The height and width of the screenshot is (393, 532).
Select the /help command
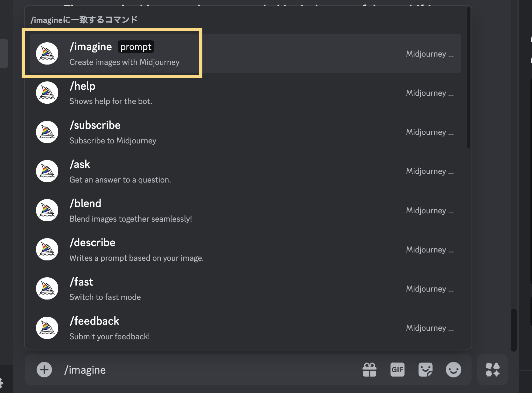(83, 86)
